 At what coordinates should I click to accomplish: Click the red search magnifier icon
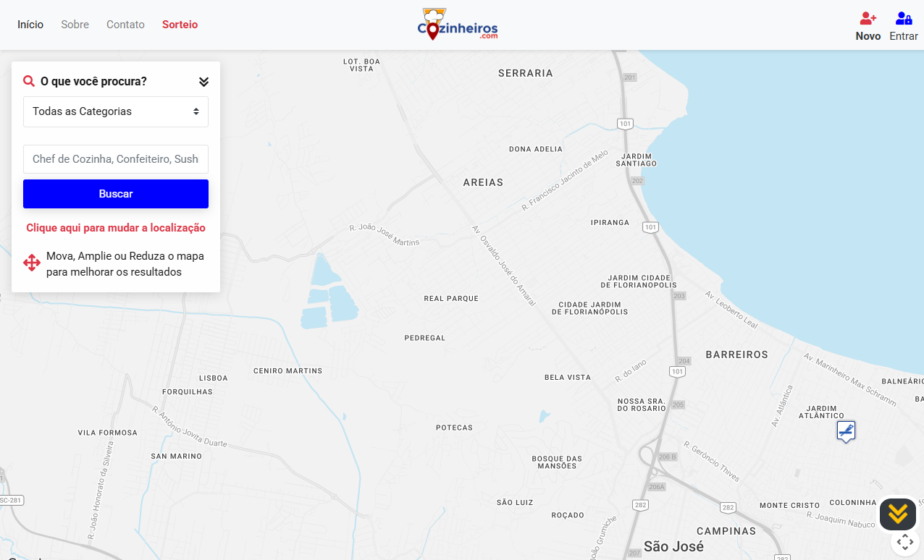tap(29, 81)
